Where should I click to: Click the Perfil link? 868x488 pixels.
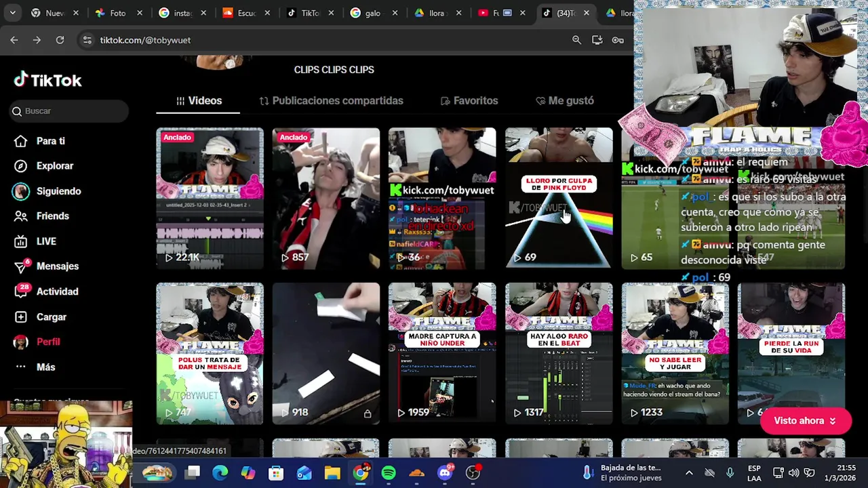pyautogui.click(x=48, y=342)
